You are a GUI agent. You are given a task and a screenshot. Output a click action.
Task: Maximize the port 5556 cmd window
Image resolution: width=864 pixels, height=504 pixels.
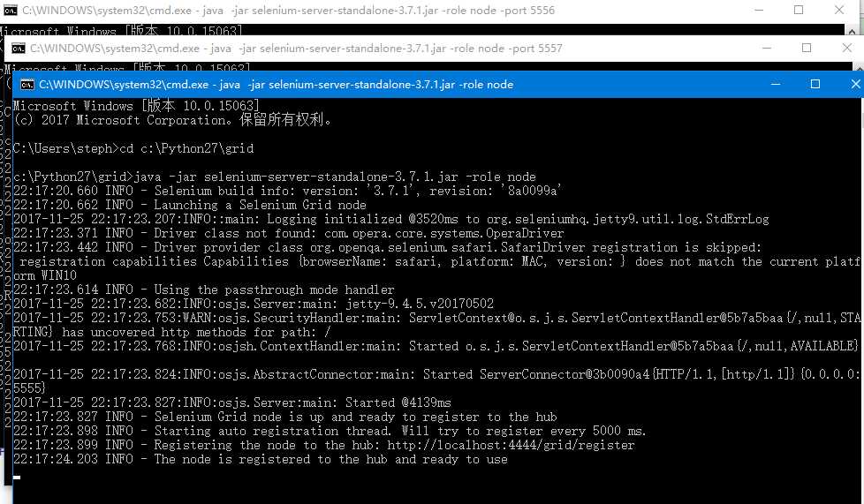click(799, 11)
